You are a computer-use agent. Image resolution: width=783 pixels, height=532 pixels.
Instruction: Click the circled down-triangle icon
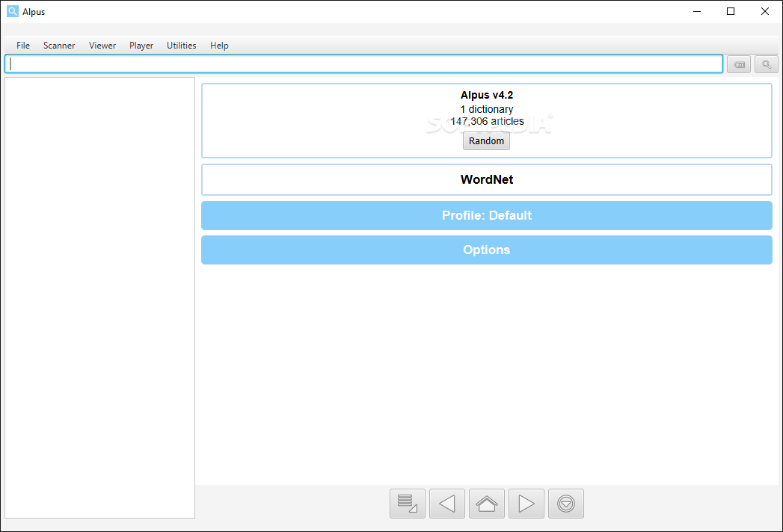[566, 504]
